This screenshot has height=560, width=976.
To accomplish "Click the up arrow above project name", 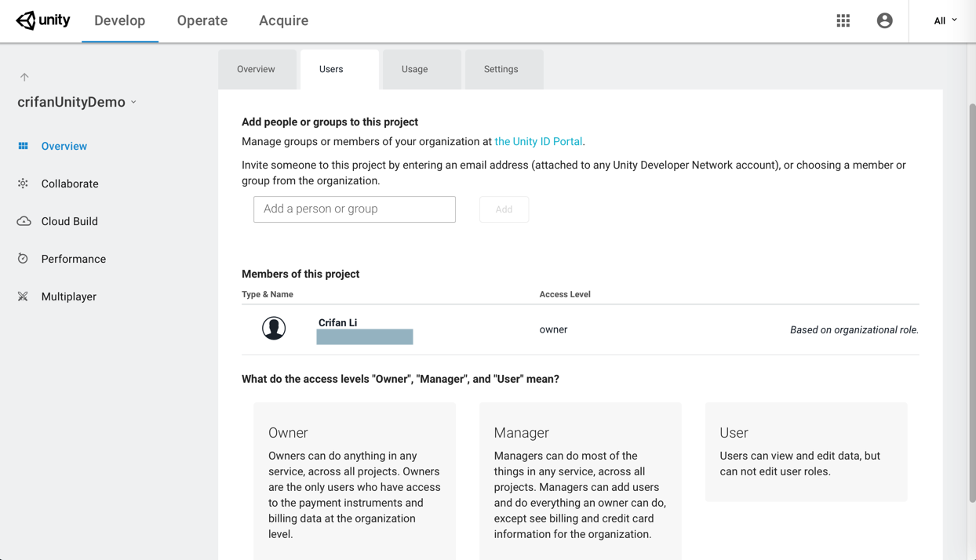I will (x=24, y=77).
